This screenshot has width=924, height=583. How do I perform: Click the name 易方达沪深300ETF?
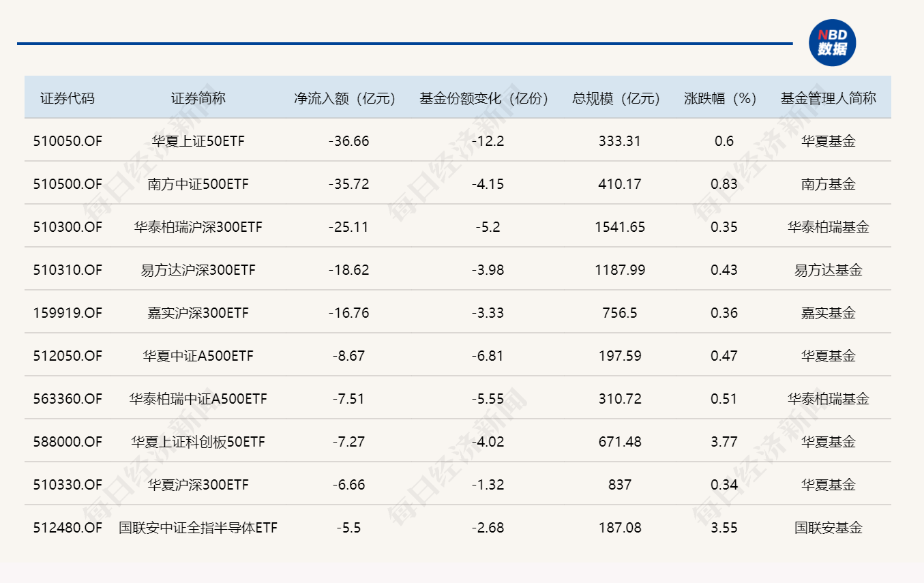(x=198, y=270)
